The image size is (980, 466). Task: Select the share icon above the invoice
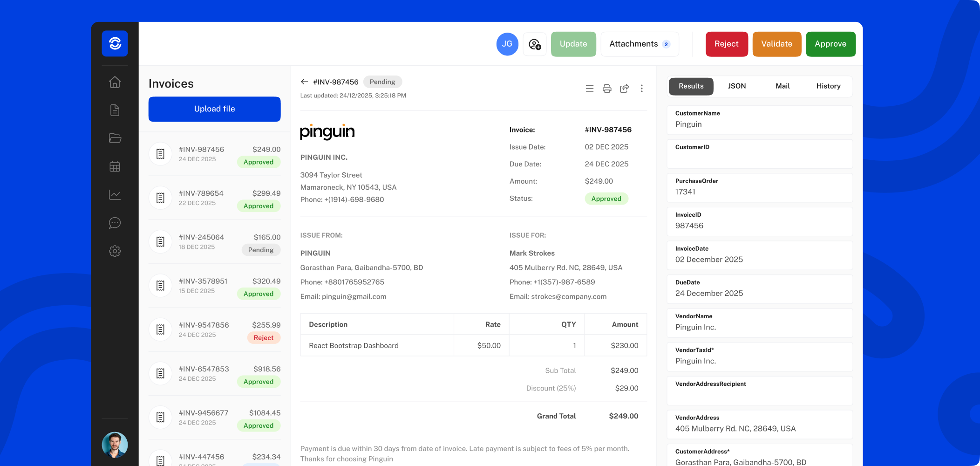click(x=624, y=88)
